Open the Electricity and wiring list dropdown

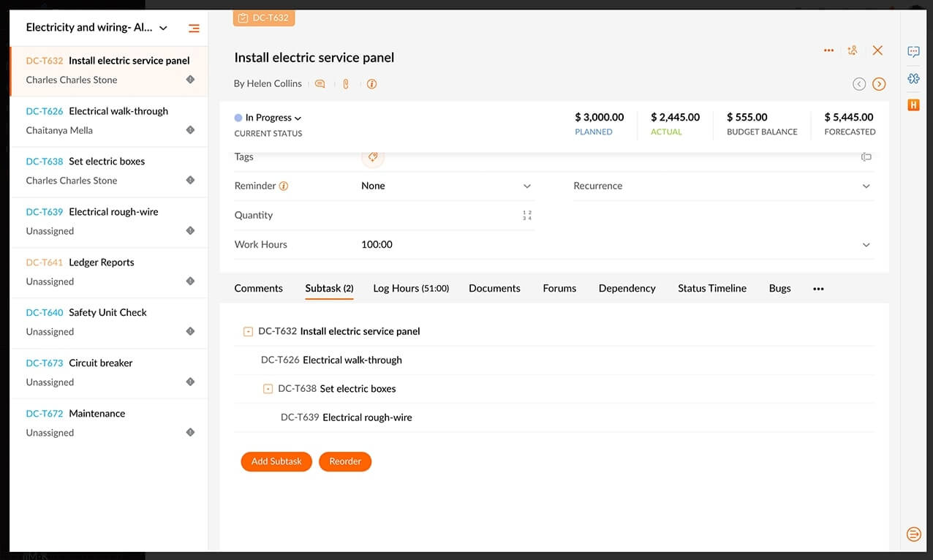[163, 28]
